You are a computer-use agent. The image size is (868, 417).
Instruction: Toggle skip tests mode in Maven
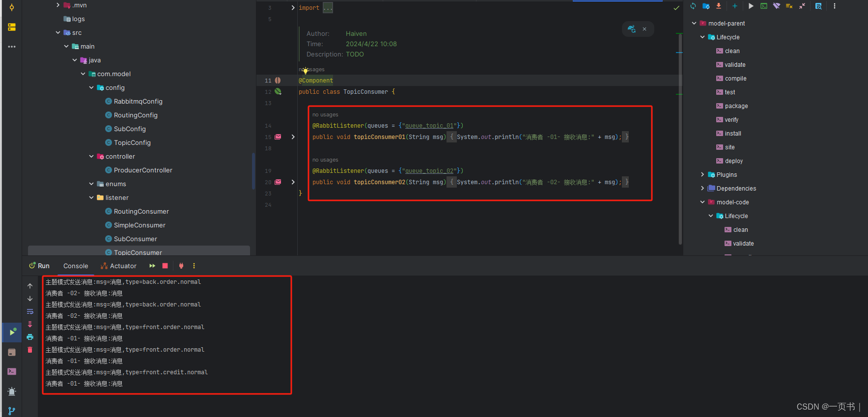pos(789,6)
